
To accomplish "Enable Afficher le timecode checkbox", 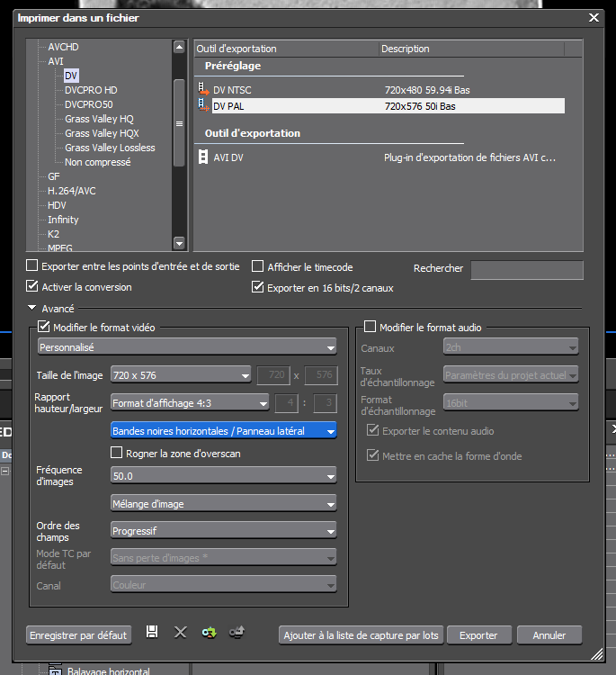I will [x=258, y=266].
